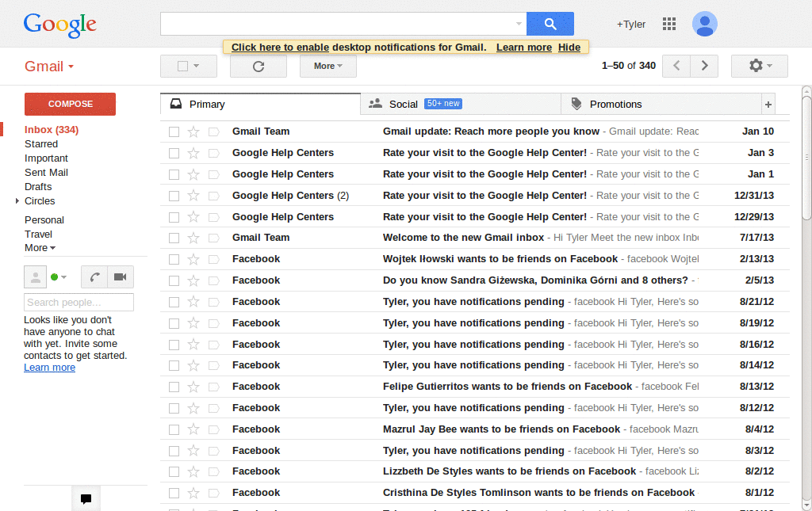Check the Jan 3 Google Help Centers email
This screenshot has height=511, width=812.
[x=174, y=153]
